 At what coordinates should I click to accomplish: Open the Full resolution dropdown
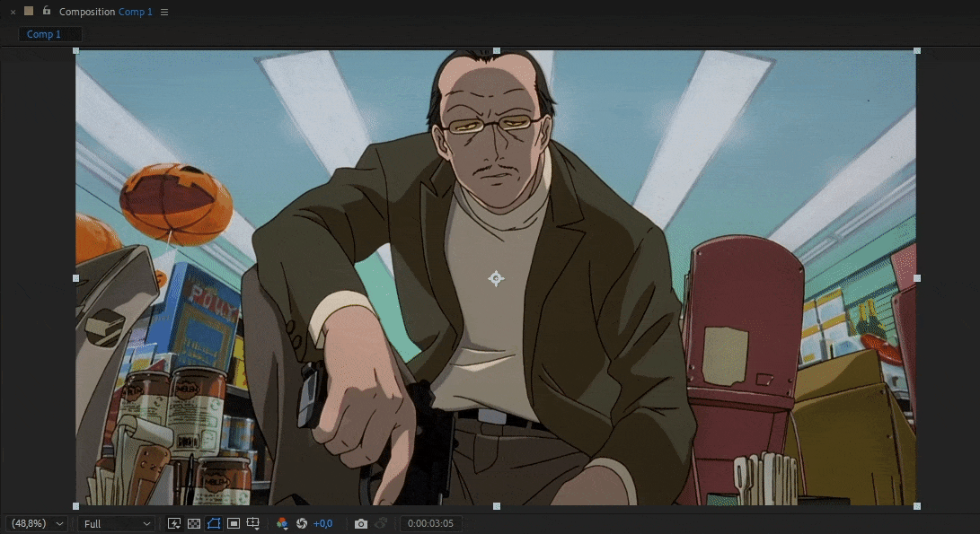(x=116, y=523)
